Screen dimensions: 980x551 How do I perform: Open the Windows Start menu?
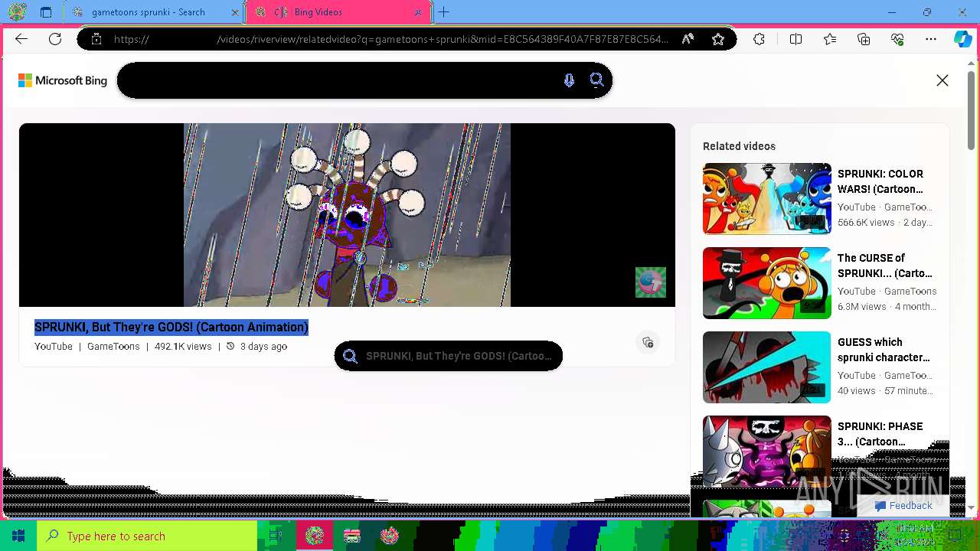point(18,536)
